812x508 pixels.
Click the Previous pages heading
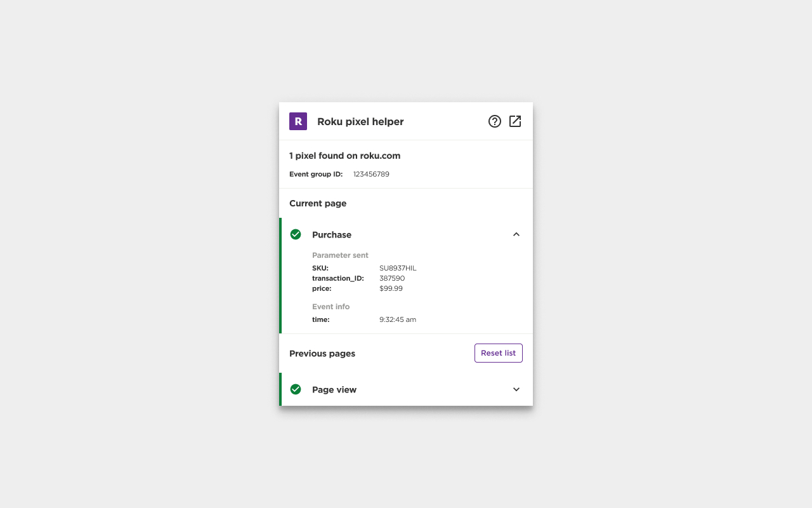click(322, 353)
